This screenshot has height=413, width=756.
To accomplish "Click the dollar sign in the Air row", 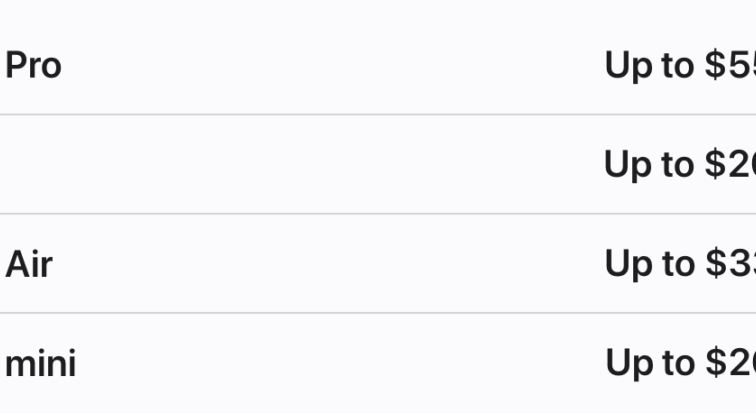I will click(714, 265).
